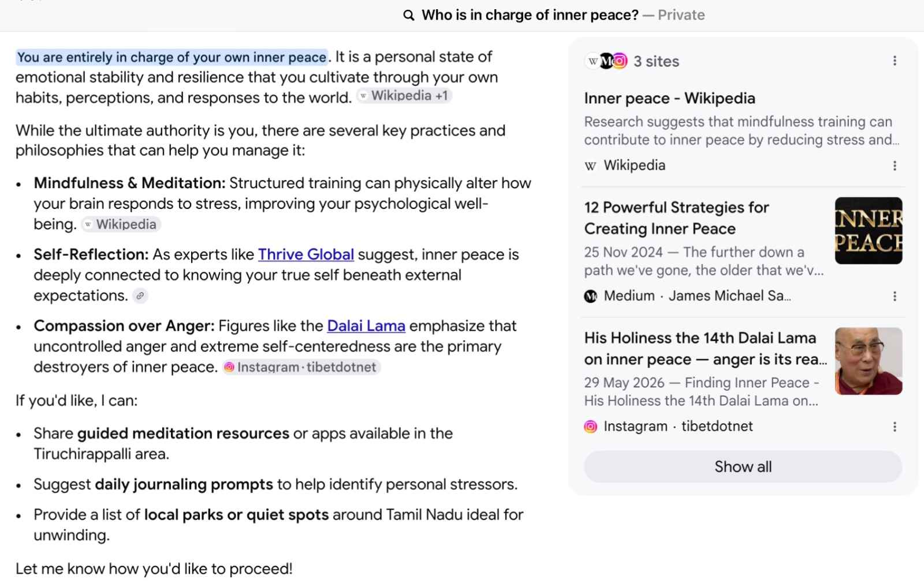Image resolution: width=924 pixels, height=586 pixels.
Task: Open the options menu for the Wikipedia result
Action: point(895,166)
